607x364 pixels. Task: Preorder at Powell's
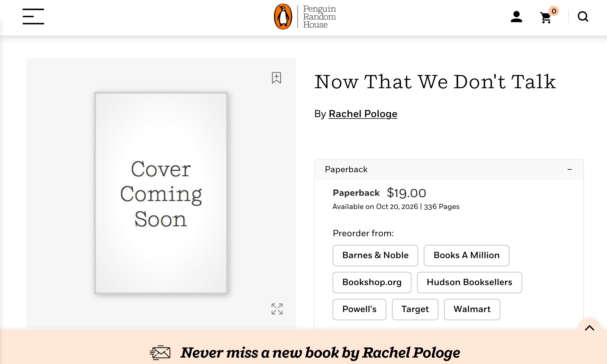pyautogui.click(x=359, y=309)
